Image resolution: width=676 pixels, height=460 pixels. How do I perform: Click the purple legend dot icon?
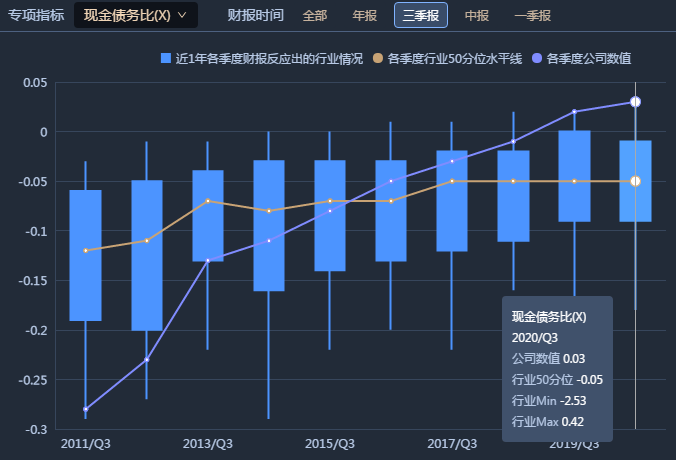tap(538, 59)
